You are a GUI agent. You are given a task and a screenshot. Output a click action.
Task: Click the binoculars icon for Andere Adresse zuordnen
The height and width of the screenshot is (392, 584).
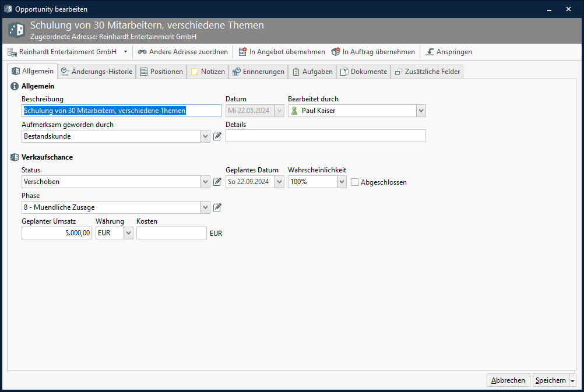tap(142, 52)
